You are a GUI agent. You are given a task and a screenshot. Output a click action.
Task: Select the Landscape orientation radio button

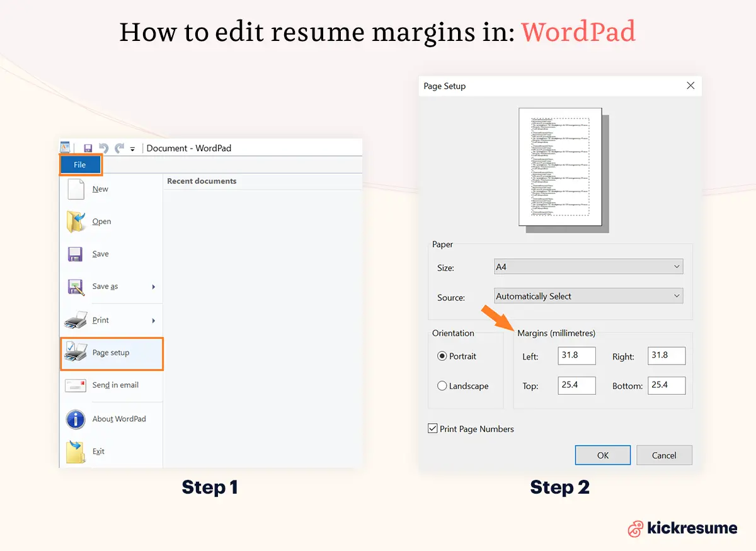[442, 386]
